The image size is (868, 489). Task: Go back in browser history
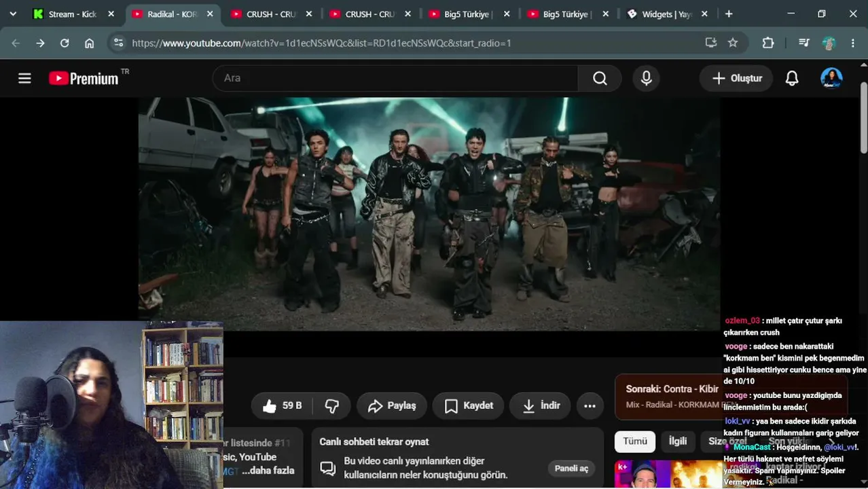click(16, 43)
